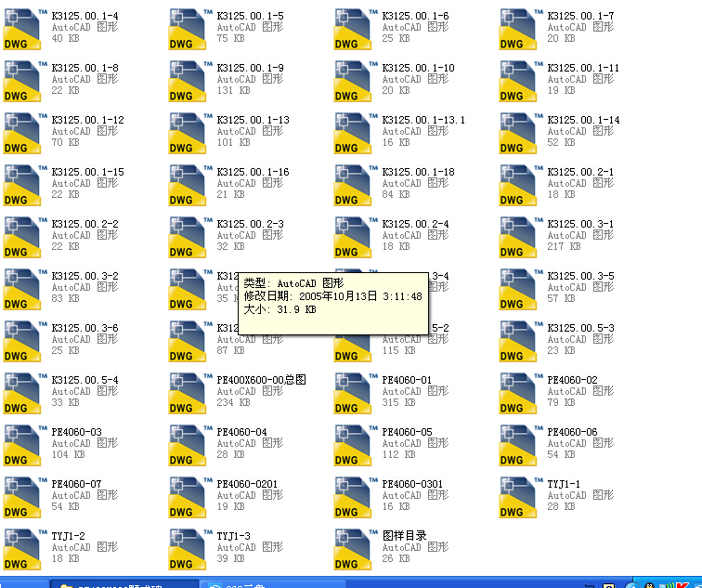Select the PE4060-0201 file name
Viewport: 702px width, 588px height.
(x=247, y=484)
